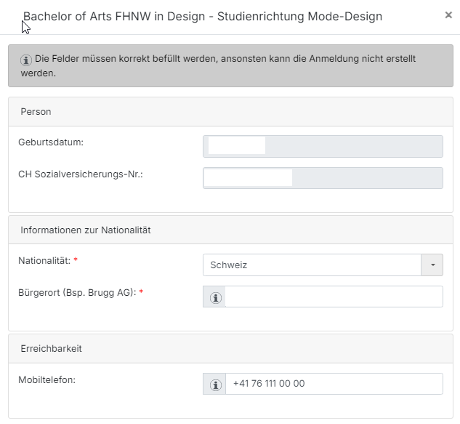Click the dialog title Bachelor of Arts FHNW
This screenshot has height=424, width=460.
(x=203, y=16)
